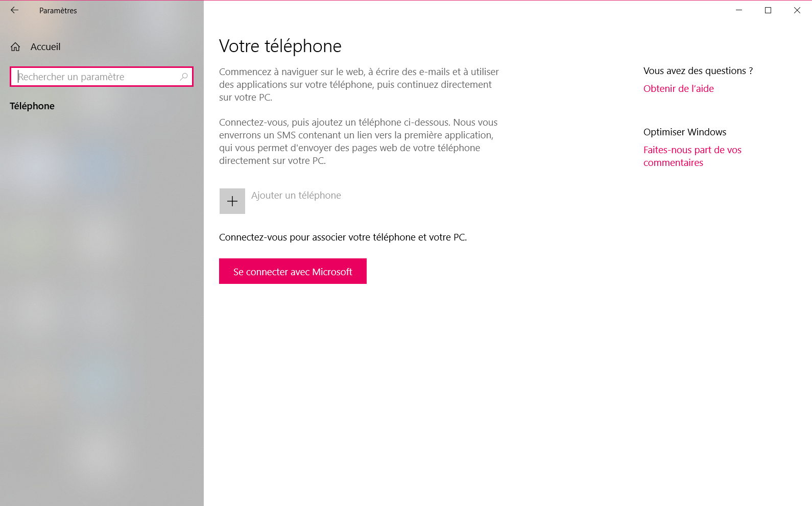This screenshot has height=506, width=812.
Task: Click 'Faites-nous part de vos commentaires' link
Action: pyautogui.click(x=692, y=156)
